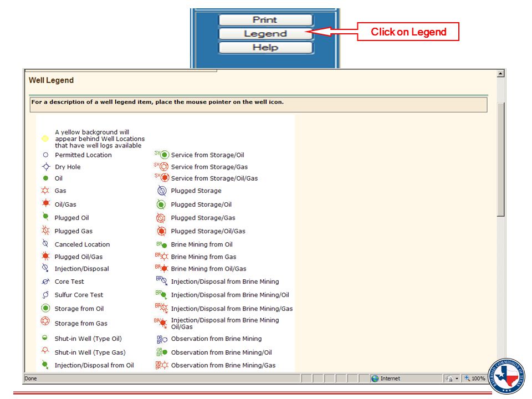Click the 'Well Legend' heading
532x399 pixels.
point(51,80)
